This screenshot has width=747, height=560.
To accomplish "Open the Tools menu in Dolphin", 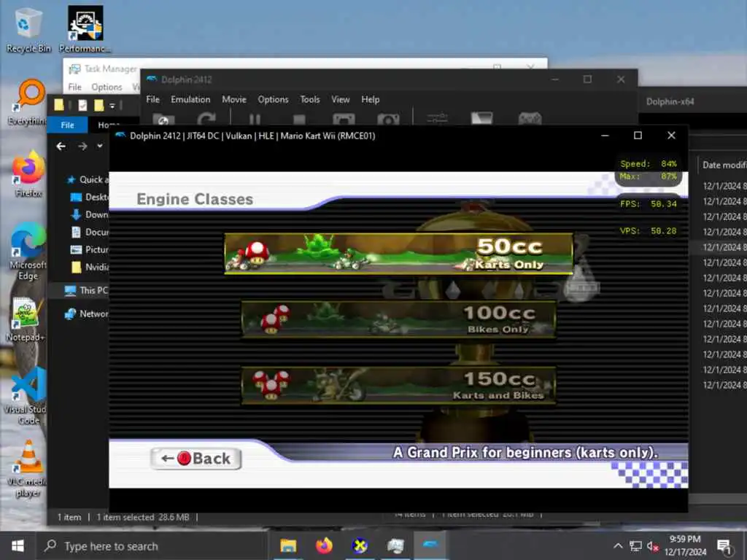I will tap(309, 99).
